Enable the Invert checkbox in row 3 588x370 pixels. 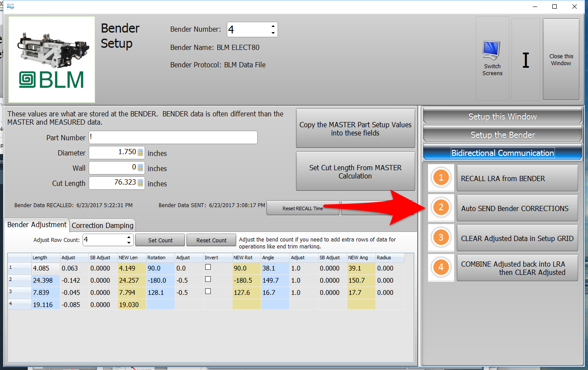point(208,291)
